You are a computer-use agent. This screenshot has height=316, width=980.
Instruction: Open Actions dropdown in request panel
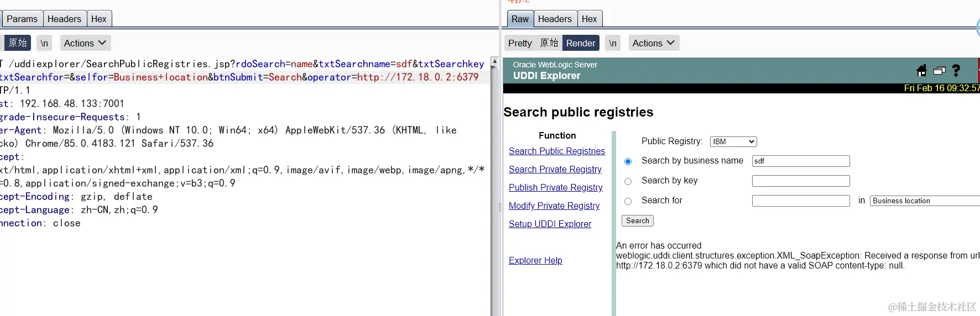85,43
